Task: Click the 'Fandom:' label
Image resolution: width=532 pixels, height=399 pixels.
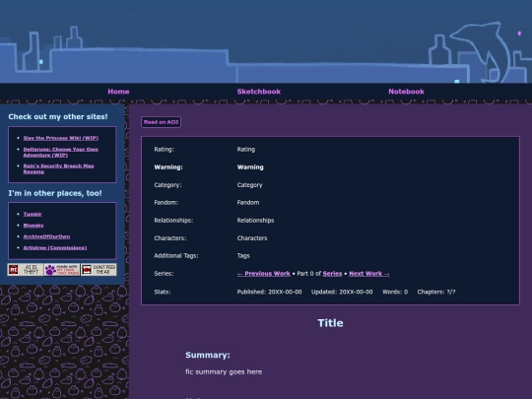Action: point(166,203)
